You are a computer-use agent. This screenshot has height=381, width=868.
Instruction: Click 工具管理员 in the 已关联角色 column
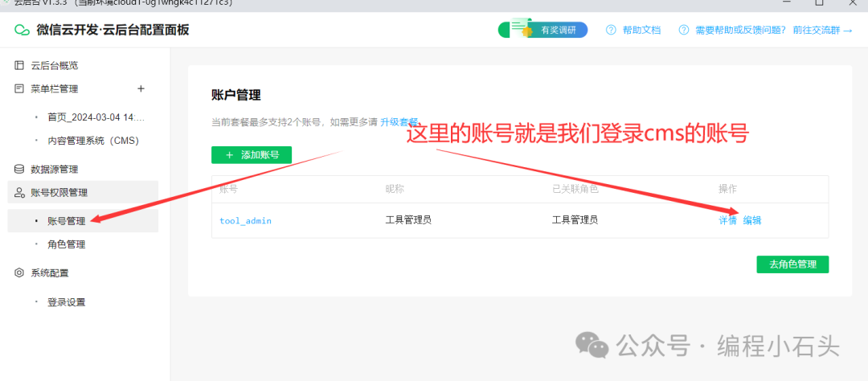(575, 220)
